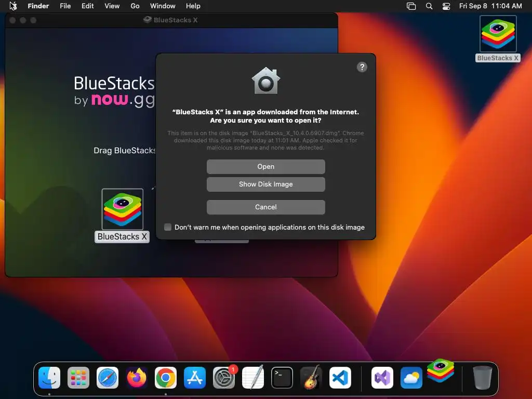Screen dimensions: 532x399
Task: Click the help question mark in dialog
Action: click(362, 67)
